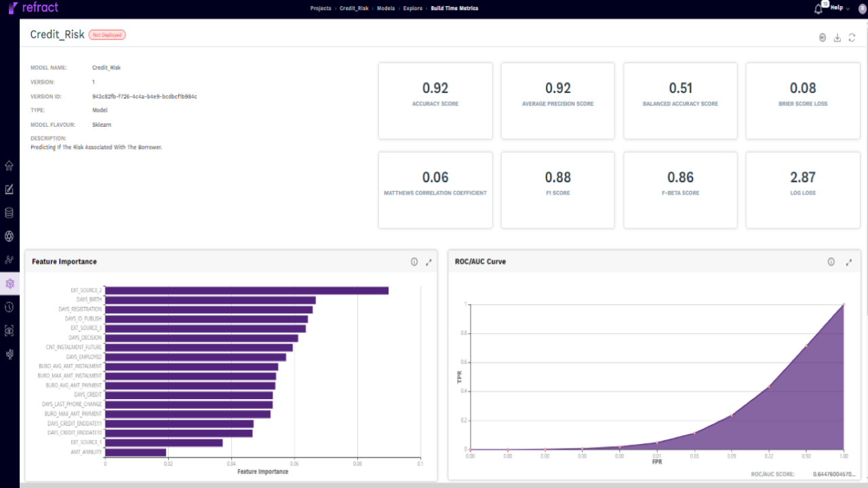Screen dimensions: 868x488
Task: Select the database icon in the left sidebar
Action: (x=9, y=212)
